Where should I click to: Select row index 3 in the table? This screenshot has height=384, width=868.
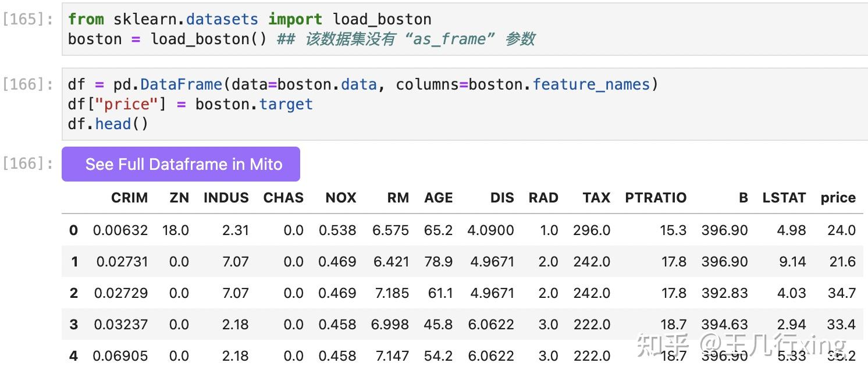point(73,325)
